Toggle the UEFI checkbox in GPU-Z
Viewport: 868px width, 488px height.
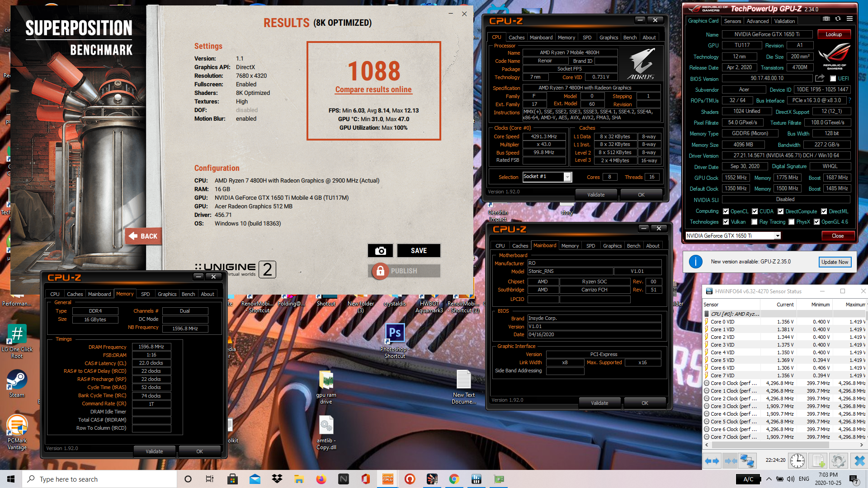pos(833,79)
